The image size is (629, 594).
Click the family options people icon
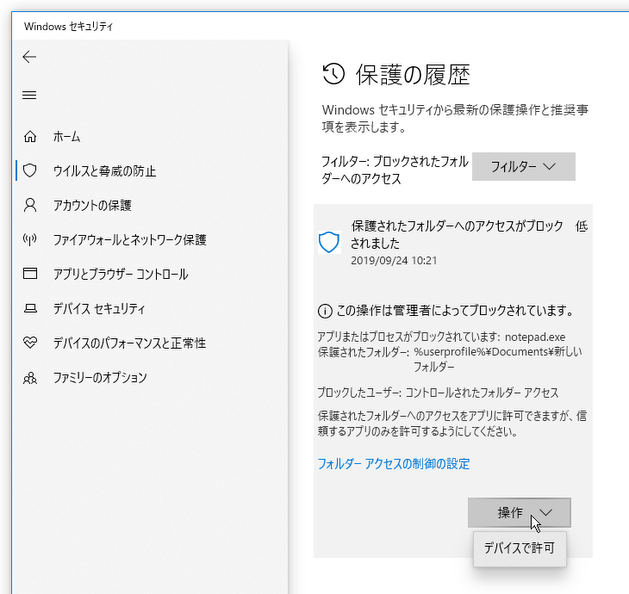point(30,377)
